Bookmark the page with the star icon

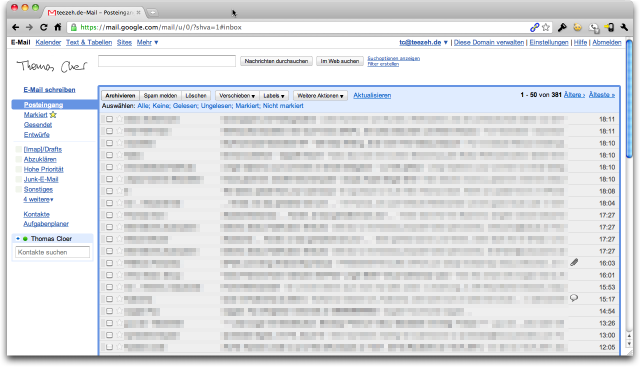[546, 27]
